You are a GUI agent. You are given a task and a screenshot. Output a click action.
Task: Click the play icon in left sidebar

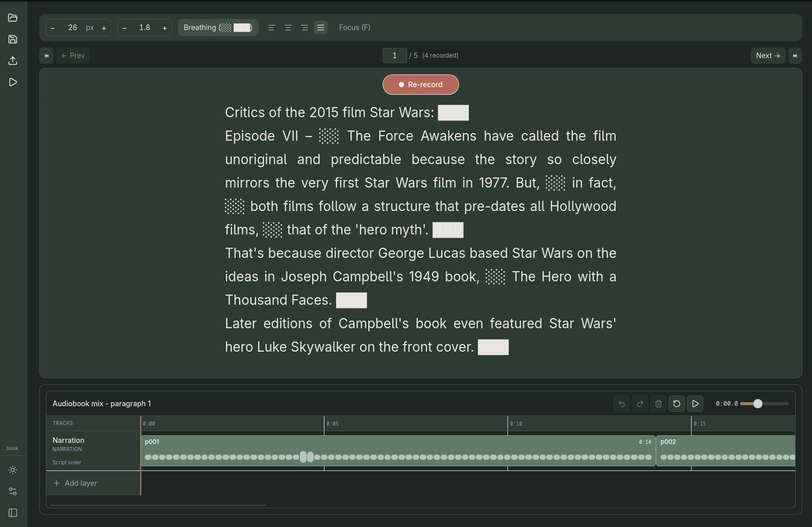[x=13, y=82]
